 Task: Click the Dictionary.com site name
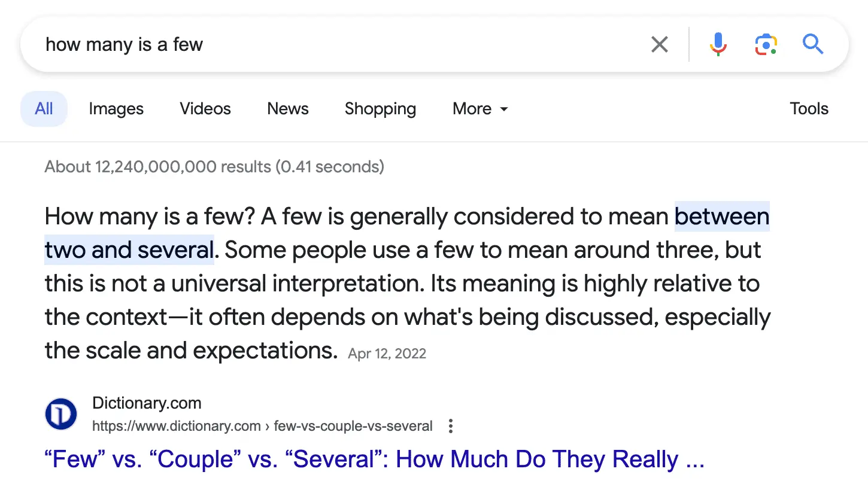(x=147, y=403)
